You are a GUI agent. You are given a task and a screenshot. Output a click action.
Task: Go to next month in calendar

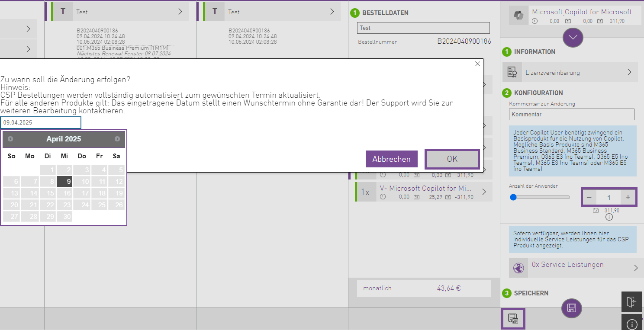[x=117, y=139]
